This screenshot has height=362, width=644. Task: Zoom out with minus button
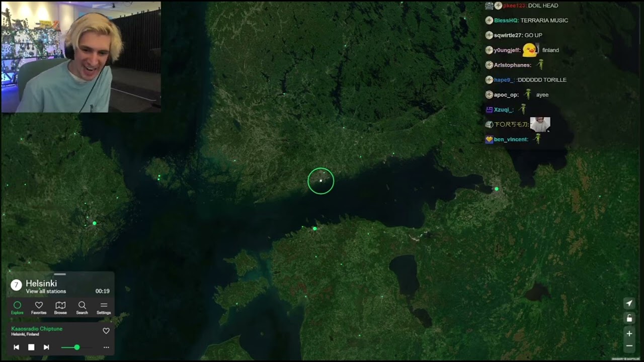(x=629, y=346)
